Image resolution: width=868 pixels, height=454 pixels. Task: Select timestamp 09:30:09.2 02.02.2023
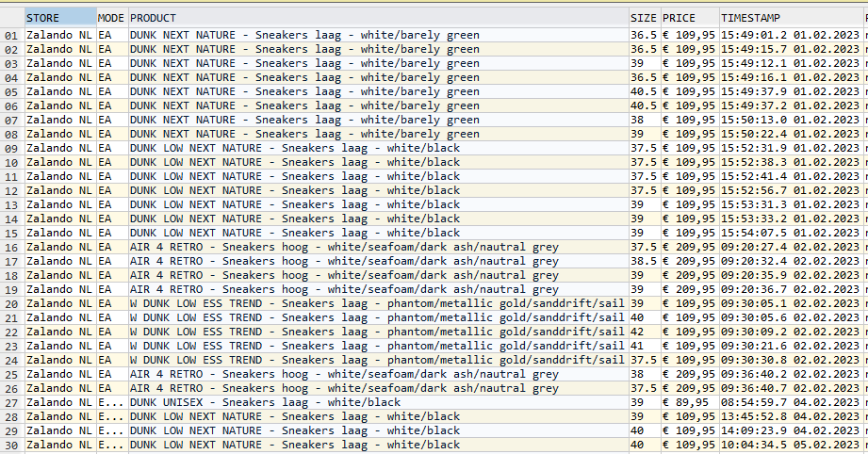tap(792, 332)
